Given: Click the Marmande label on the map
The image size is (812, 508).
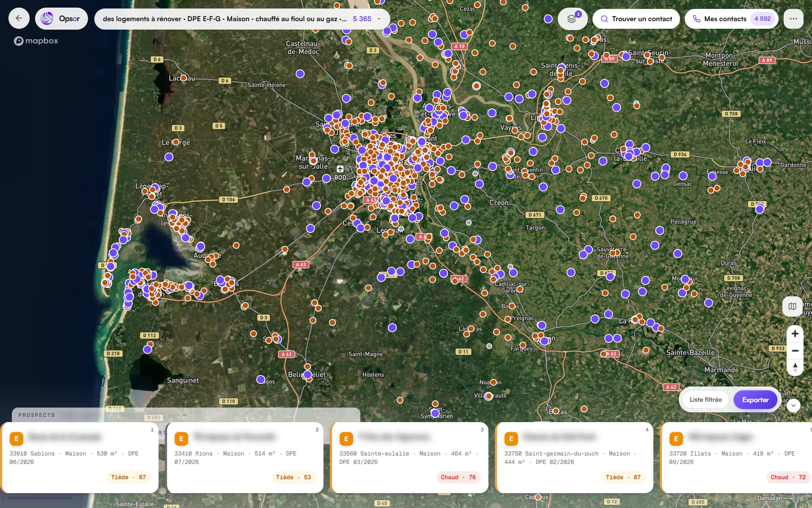Looking at the screenshot, I should point(721,370).
